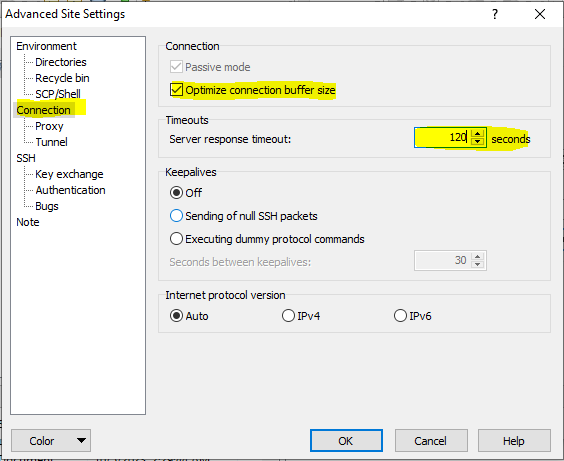Decrease server response timeout with down arrow

477,141
